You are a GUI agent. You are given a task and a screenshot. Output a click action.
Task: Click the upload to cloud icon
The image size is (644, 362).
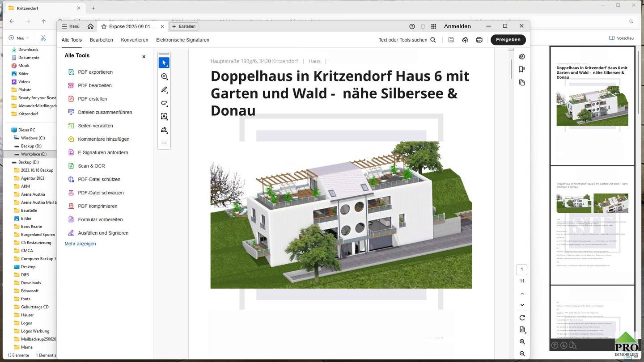[465, 40]
